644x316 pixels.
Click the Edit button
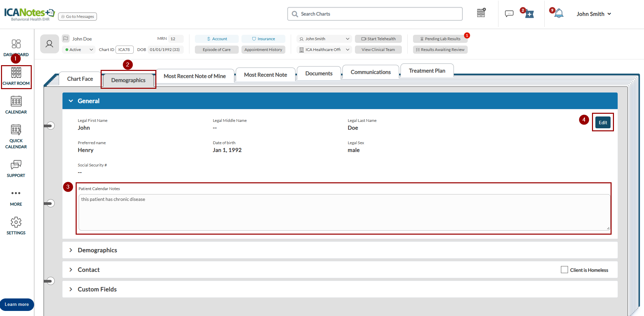click(x=602, y=123)
